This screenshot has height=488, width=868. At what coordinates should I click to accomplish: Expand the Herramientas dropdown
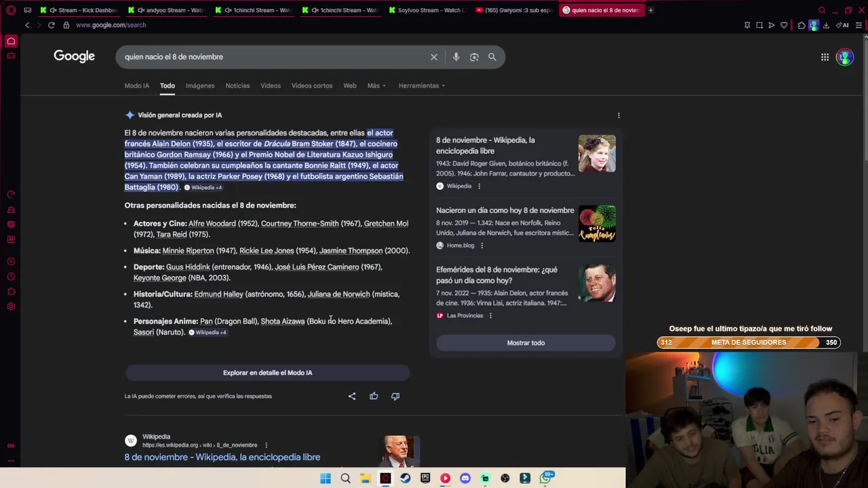(x=422, y=85)
